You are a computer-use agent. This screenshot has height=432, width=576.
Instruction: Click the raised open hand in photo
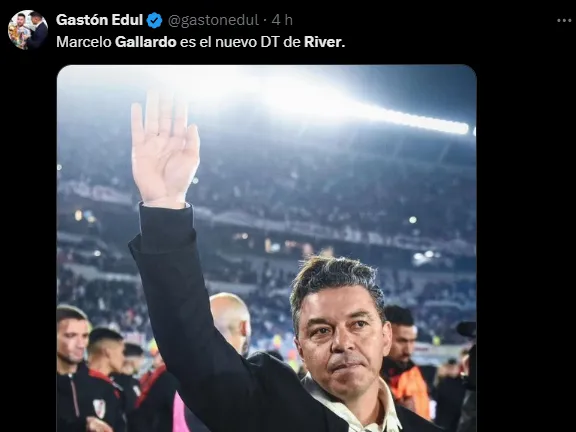[x=165, y=150]
